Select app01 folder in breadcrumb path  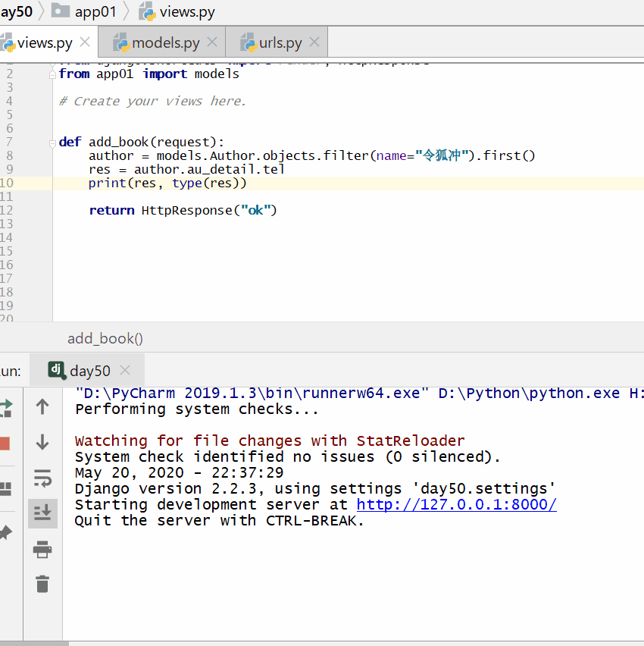pos(85,11)
